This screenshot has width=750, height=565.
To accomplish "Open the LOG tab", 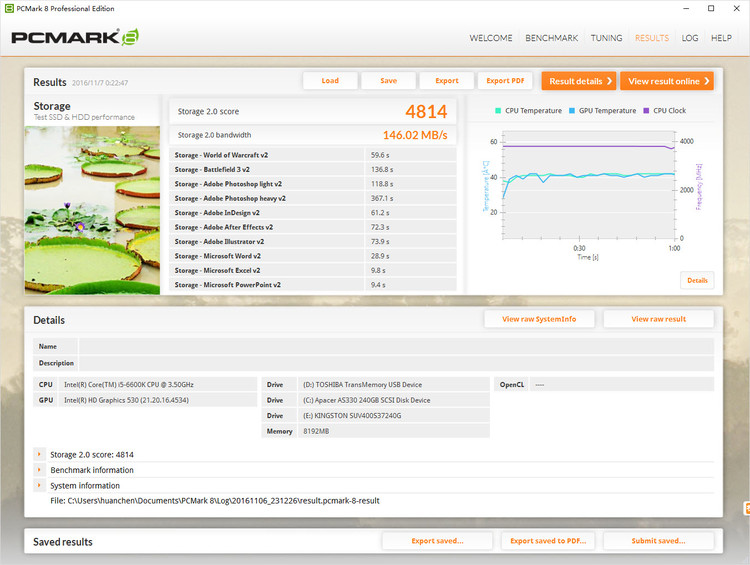I will pos(690,38).
